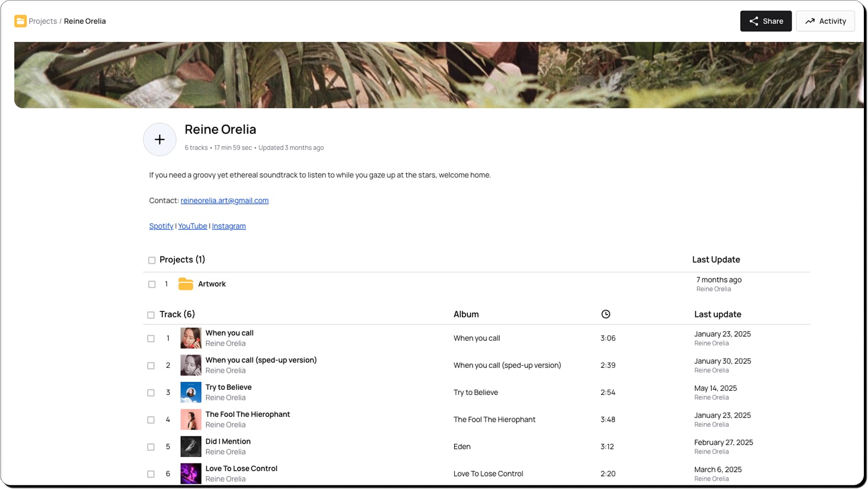This screenshot has width=868, height=489.
Task: Click the clock duration column icon
Action: pyautogui.click(x=605, y=314)
